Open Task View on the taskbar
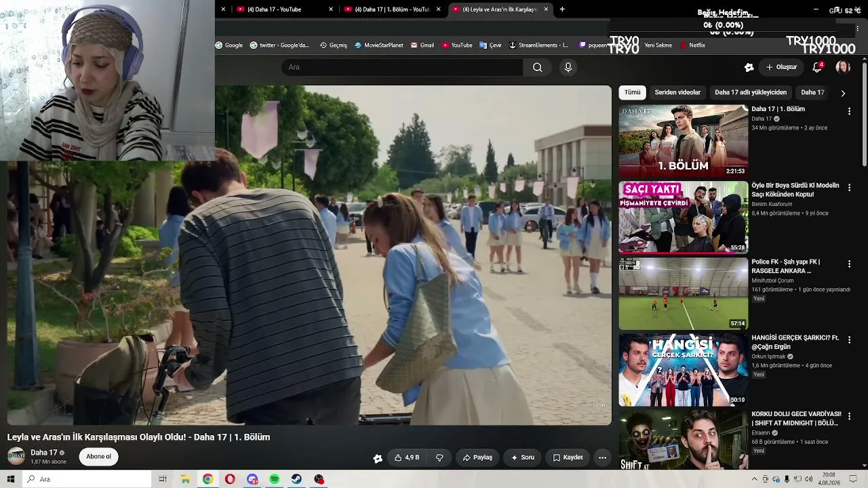The height and width of the screenshot is (488, 868). [163, 479]
